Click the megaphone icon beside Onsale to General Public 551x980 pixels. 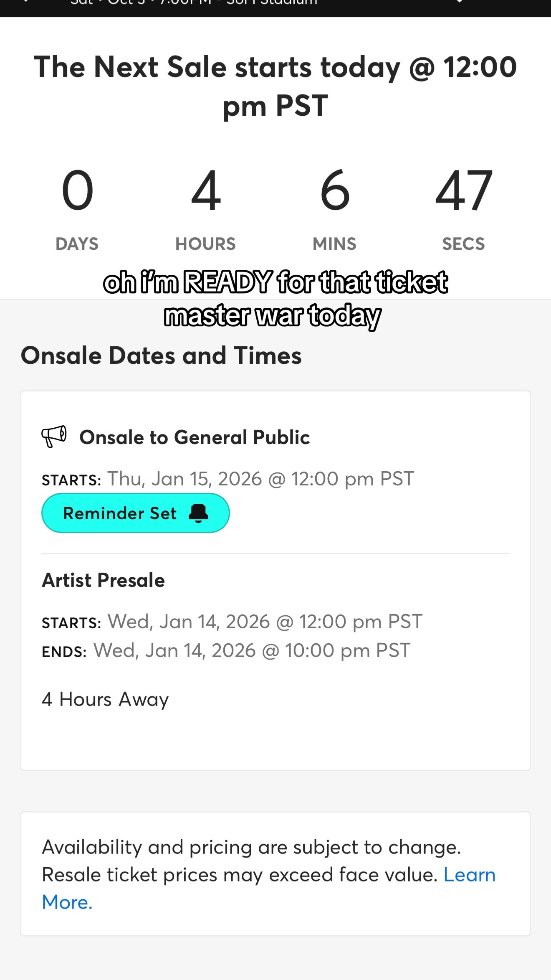(x=54, y=437)
